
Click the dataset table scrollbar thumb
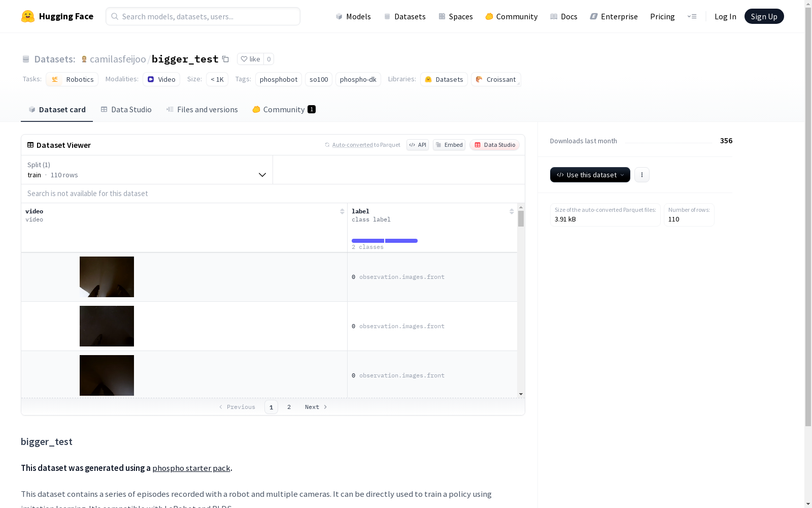pyautogui.click(x=521, y=219)
